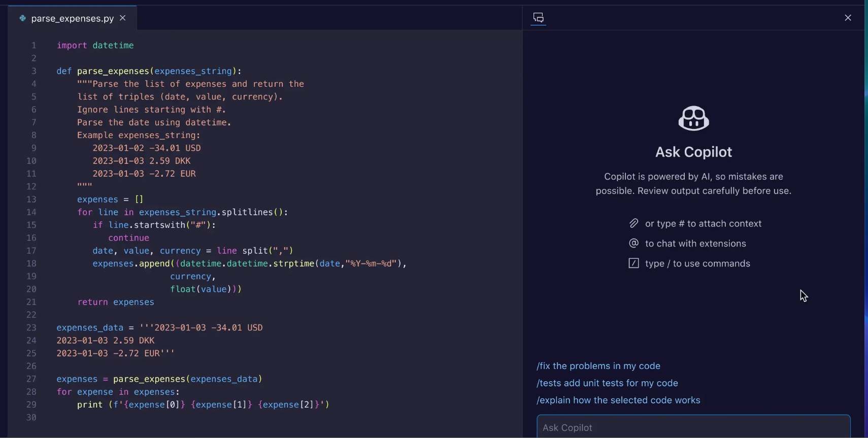Click 'Ignore lines starting with #.' docstring line
Viewport: 868px width, 438px height.
[x=151, y=110]
